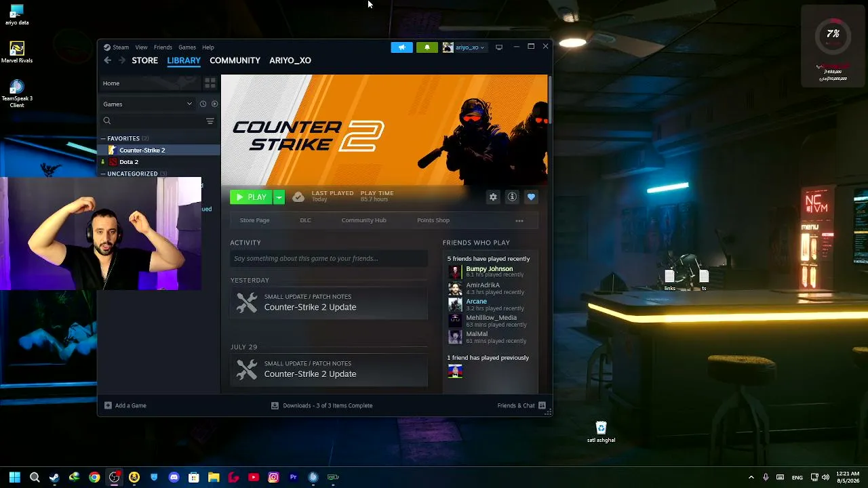Open the Steam menu
The image size is (868, 488).
[x=117, y=47]
